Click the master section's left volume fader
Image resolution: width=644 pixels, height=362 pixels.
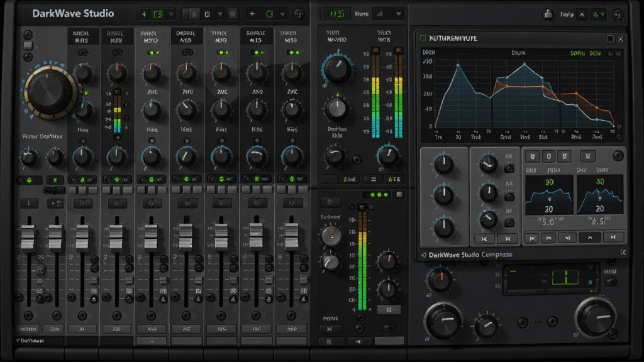28,238
